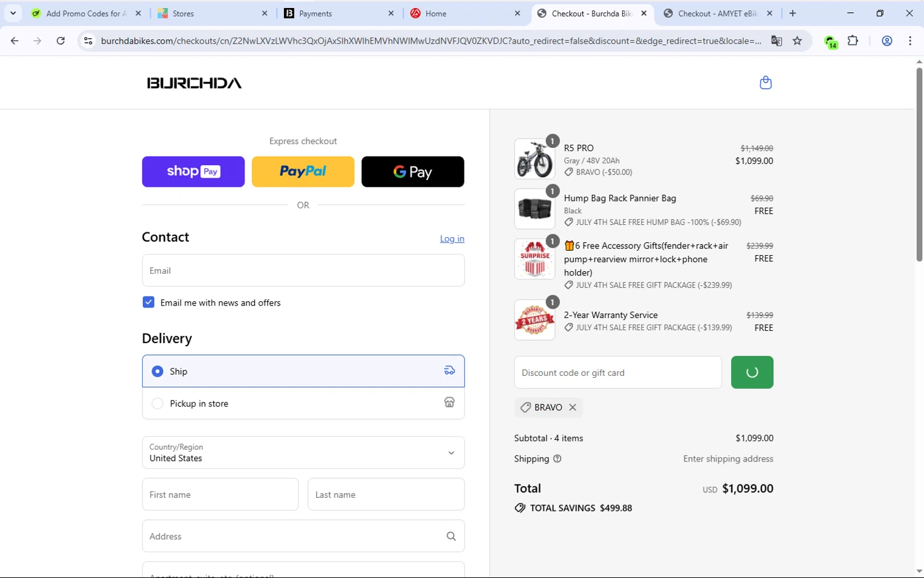Close the Payments tab
The image size is (924, 578).
391,13
